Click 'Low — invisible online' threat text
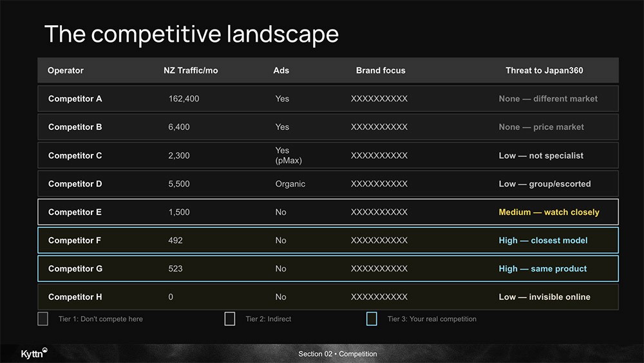Viewport: 644px width, 363px height. coord(545,297)
